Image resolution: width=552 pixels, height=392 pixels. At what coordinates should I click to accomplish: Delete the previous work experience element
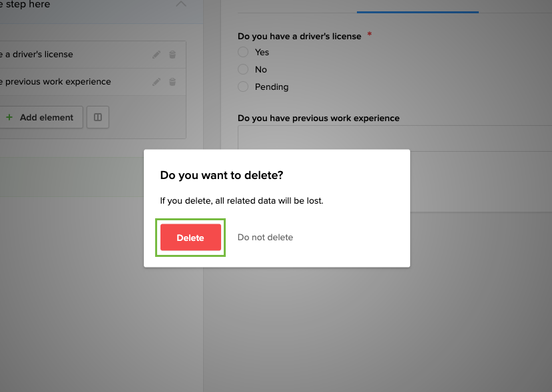pos(172,82)
